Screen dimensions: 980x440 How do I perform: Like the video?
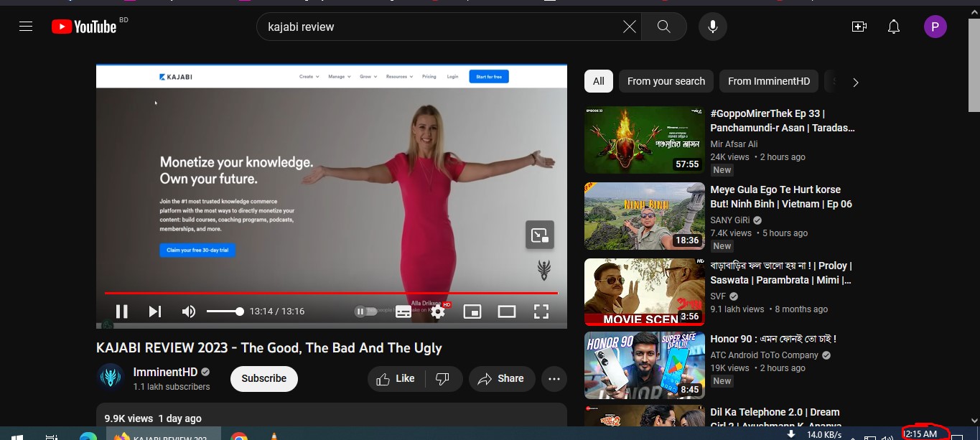coord(396,378)
